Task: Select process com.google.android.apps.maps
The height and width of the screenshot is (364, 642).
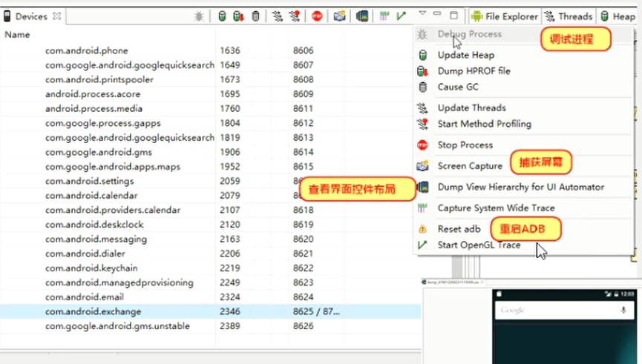Action: [113, 167]
